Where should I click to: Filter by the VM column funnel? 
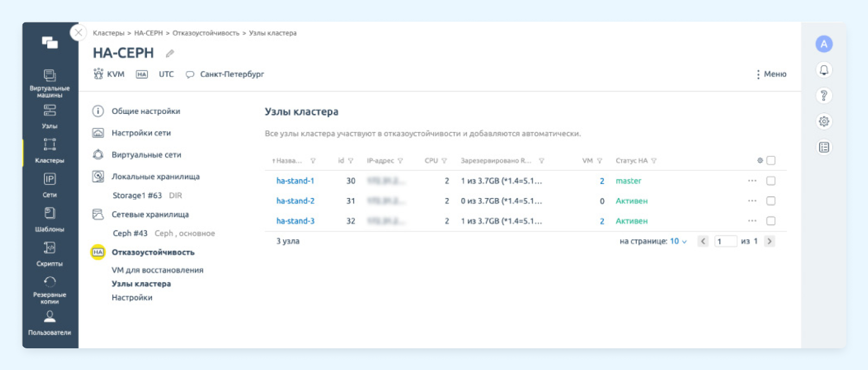pyautogui.click(x=599, y=161)
